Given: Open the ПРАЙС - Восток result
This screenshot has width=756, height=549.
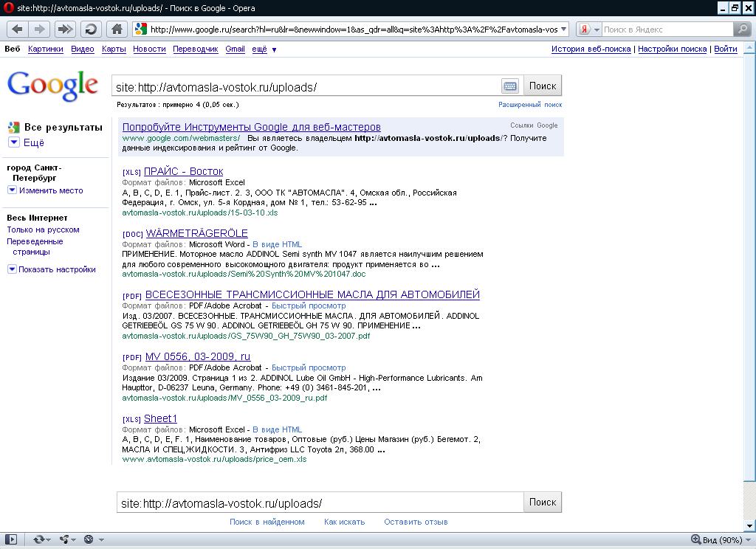Looking at the screenshot, I should [183, 172].
